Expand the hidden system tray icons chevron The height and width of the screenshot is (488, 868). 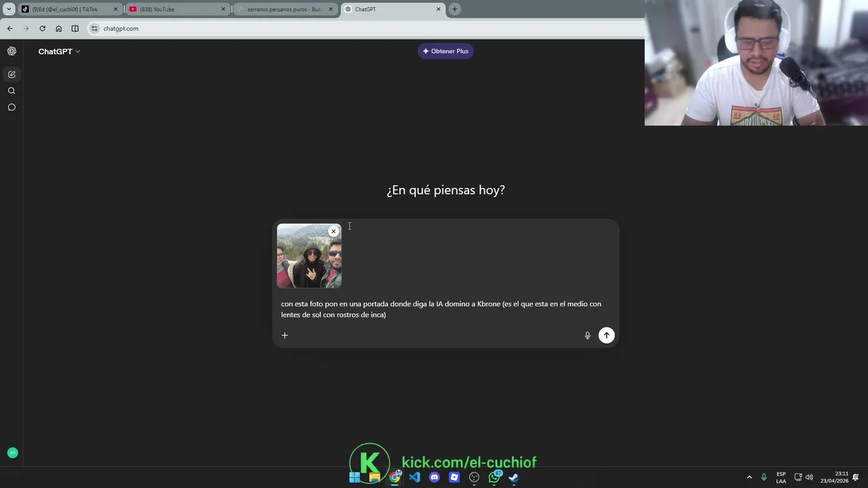click(749, 477)
